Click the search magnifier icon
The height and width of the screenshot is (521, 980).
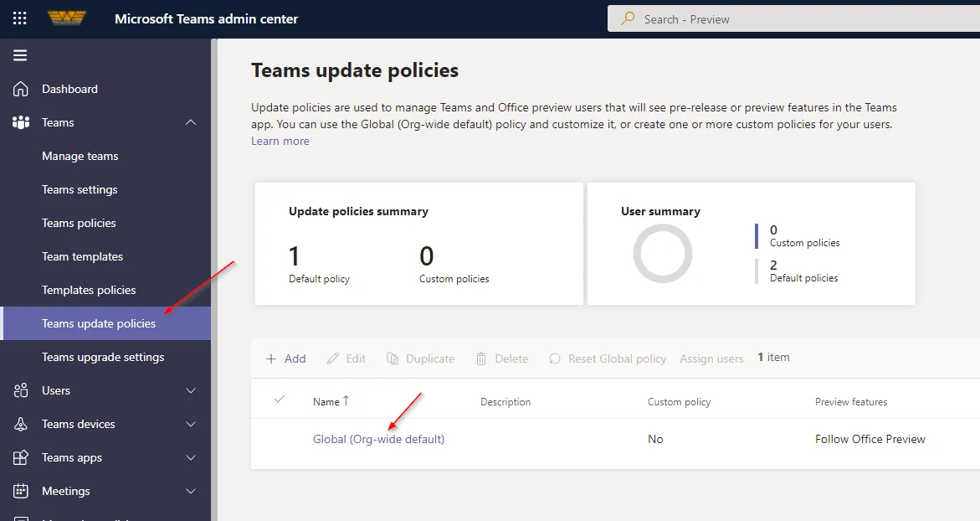pos(628,18)
